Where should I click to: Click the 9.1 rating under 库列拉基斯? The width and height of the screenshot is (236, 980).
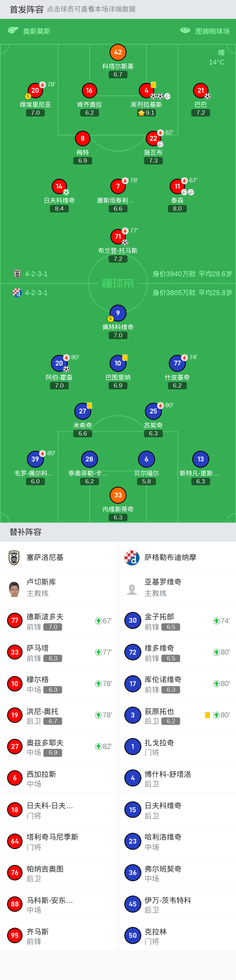pyautogui.click(x=147, y=113)
